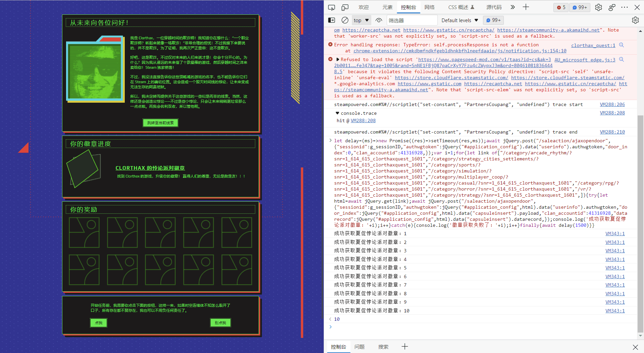The image size is (644, 353).
Task: Click the feedback icon beside the settings gear
Action: [612, 7]
